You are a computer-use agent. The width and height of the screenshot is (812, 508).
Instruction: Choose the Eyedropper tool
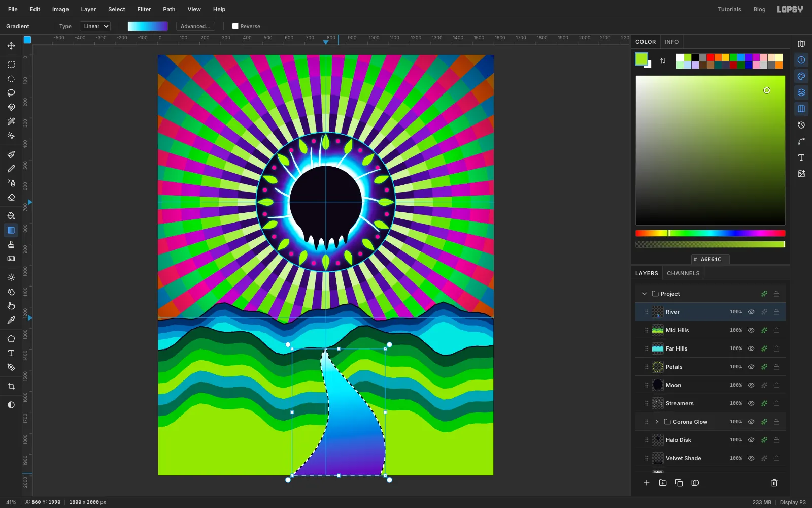point(11,320)
